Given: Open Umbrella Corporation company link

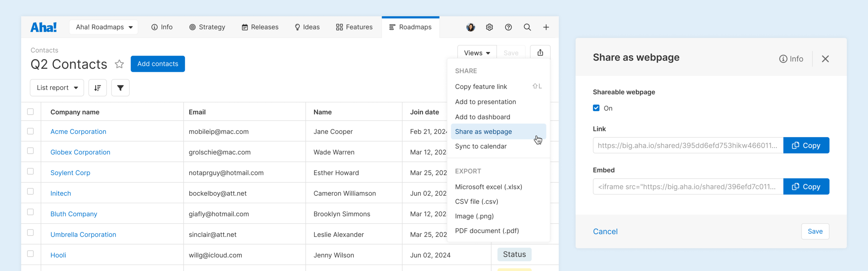Looking at the screenshot, I should coord(83,235).
